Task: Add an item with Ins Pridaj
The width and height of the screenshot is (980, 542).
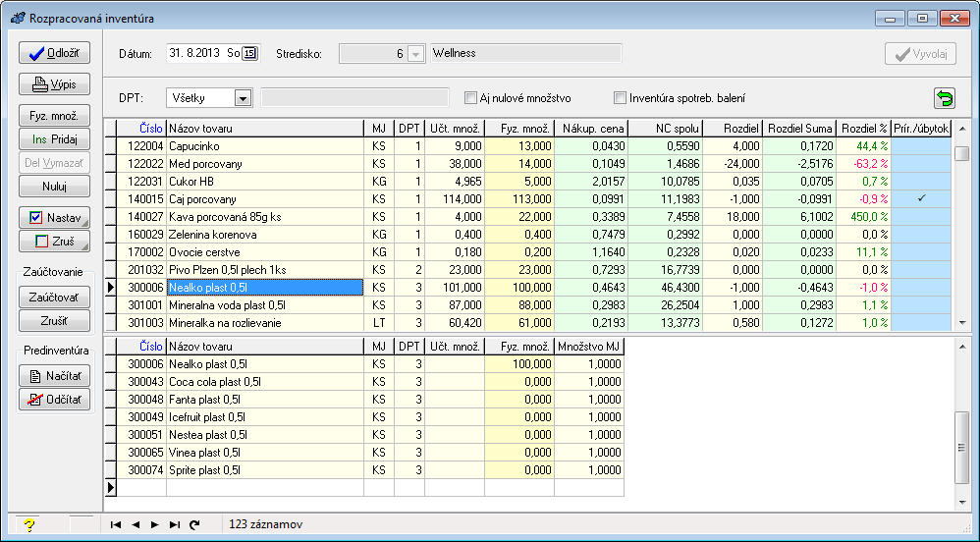Action: point(54,139)
